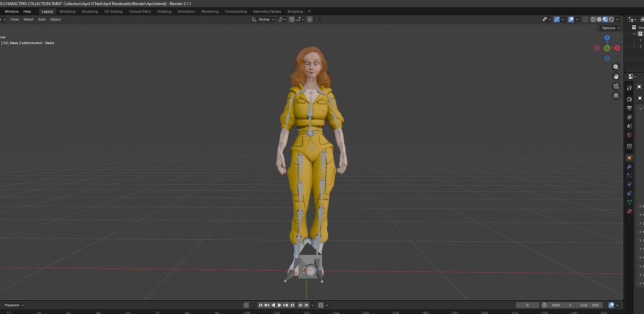Viewport: 644px width, 314px height.
Task: Switch to solid viewport shading
Action: 599,19
